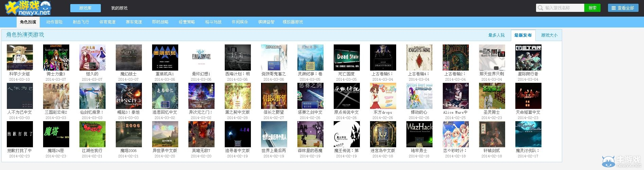644x170 pixels.
Task: Select the 轩辕剑贰 game cover
Action: tap(492, 134)
